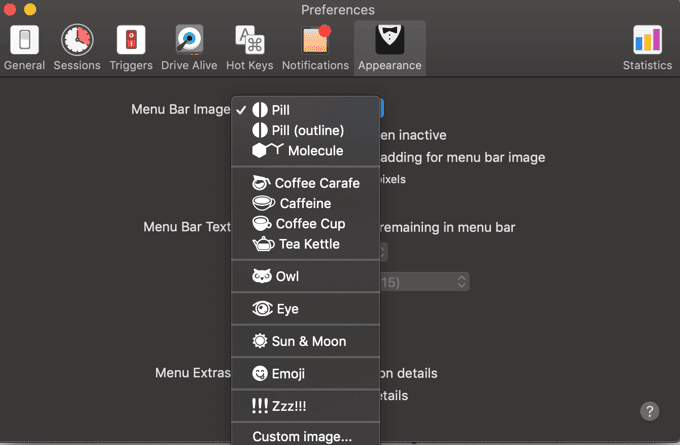680x445 pixels.
Task: Choose the Tea Kettle image
Action: tap(306, 244)
